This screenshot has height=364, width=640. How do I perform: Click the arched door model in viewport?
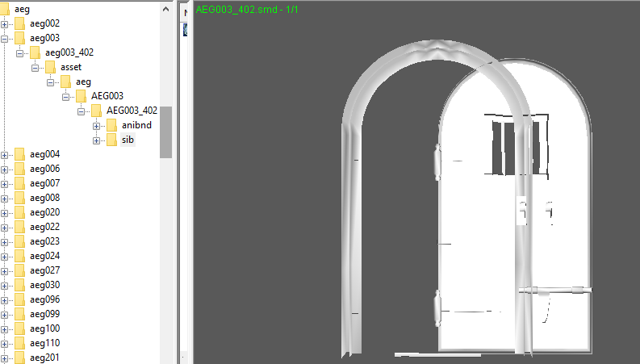466,199
